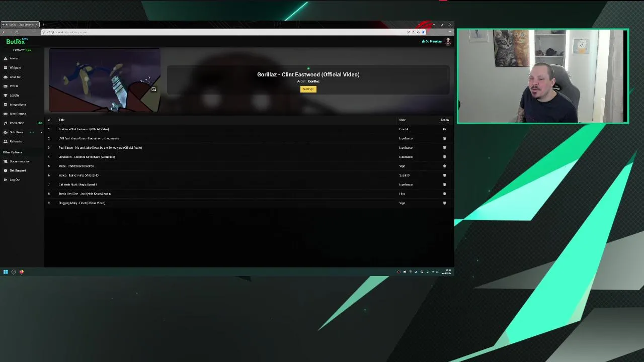This screenshot has width=644, height=362.
Task: Click the User column header
Action: point(403,120)
